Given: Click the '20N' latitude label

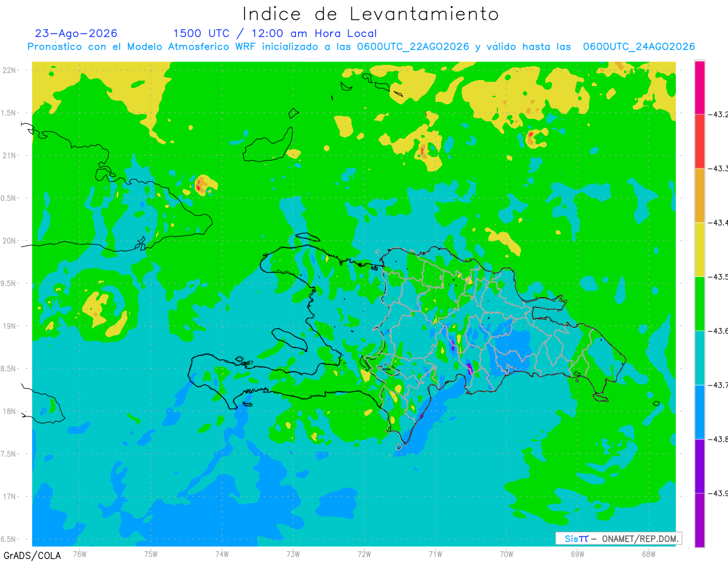Looking at the screenshot, I should (10, 241).
